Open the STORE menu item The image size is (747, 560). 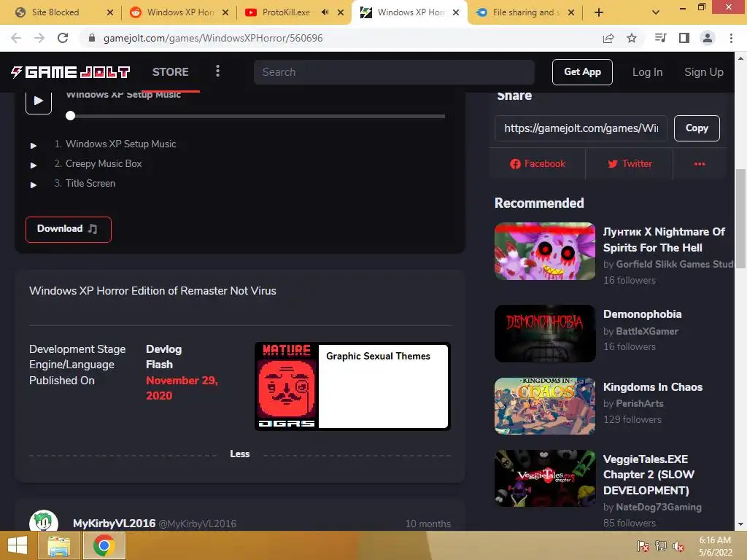[x=171, y=72]
